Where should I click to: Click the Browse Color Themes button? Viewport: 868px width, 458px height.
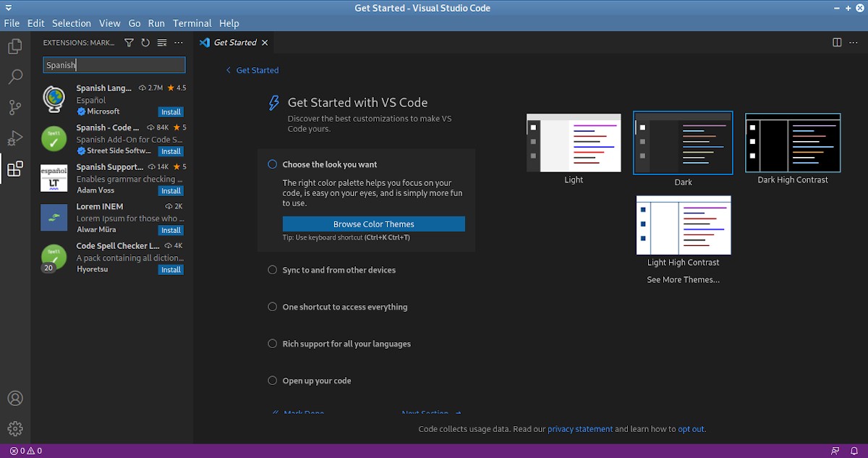(373, 224)
